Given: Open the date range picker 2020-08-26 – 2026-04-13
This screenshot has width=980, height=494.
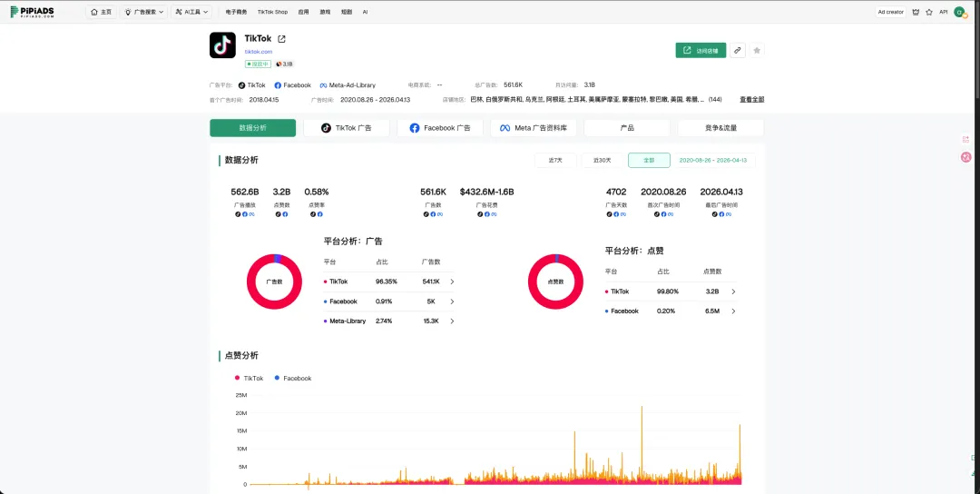Looking at the screenshot, I should coord(713,160).
